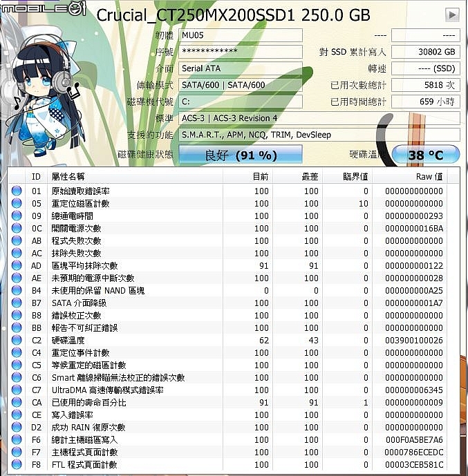Click the status orb in row F7
This screenshot has height=476, width=468.
pyautogui.click(x=17, y=452)
